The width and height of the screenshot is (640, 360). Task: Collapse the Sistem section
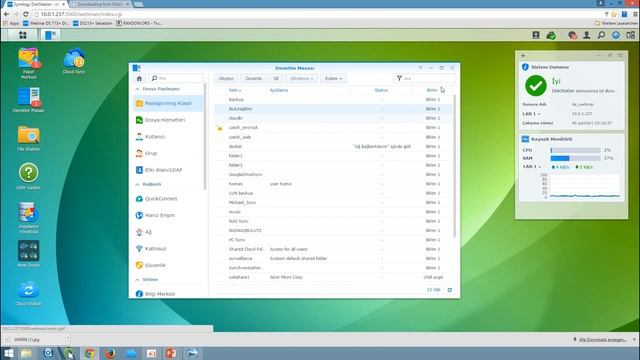138,280
